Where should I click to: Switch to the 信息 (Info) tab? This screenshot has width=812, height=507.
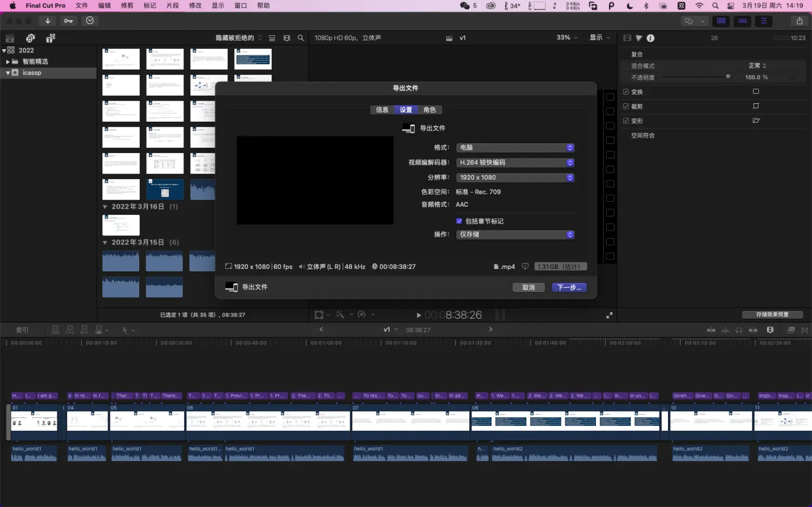pos(382,110)
